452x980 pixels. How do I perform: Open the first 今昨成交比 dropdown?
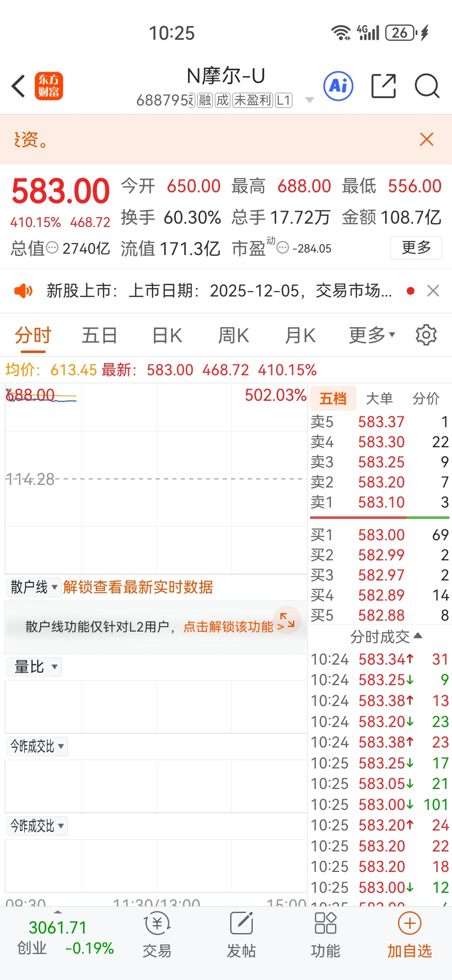37,746
